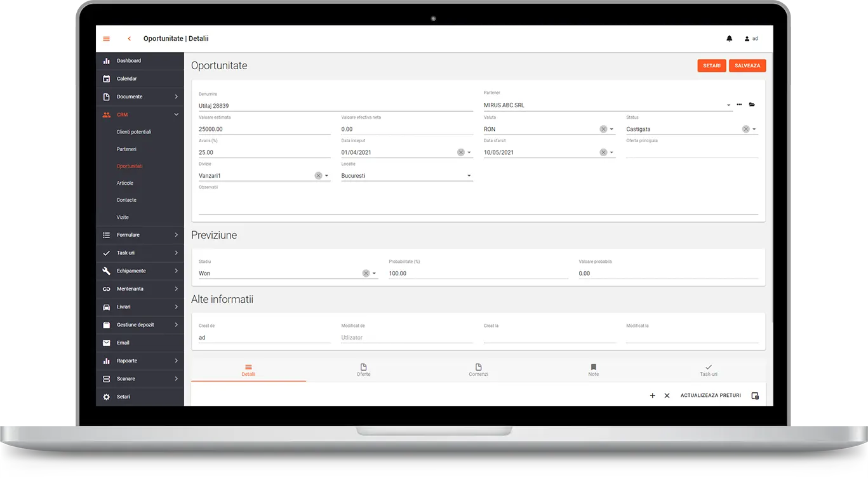This screenshot has width=868, height=478.
Task: Click the Gestiune depozit box icon
Action: pos(106,325)
